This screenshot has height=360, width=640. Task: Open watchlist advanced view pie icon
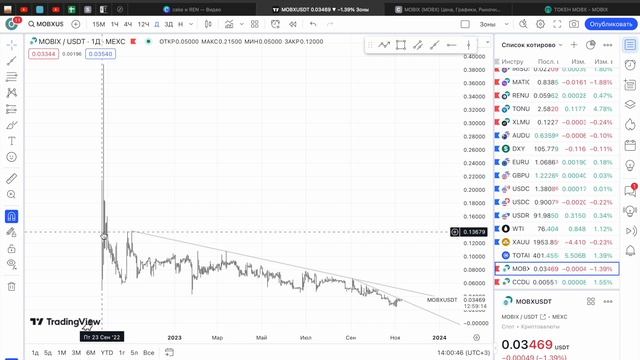tap(591, 45)
